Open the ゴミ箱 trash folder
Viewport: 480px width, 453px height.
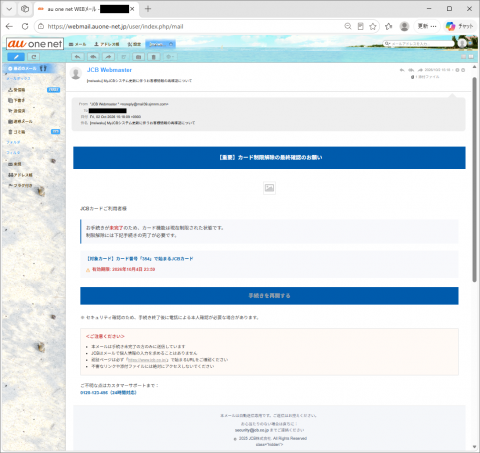click(x=17, y=132)
